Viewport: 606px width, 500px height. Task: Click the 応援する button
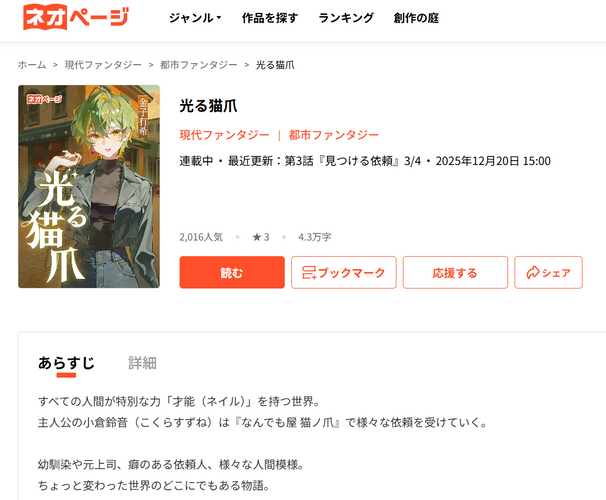[x=455, y=272]
